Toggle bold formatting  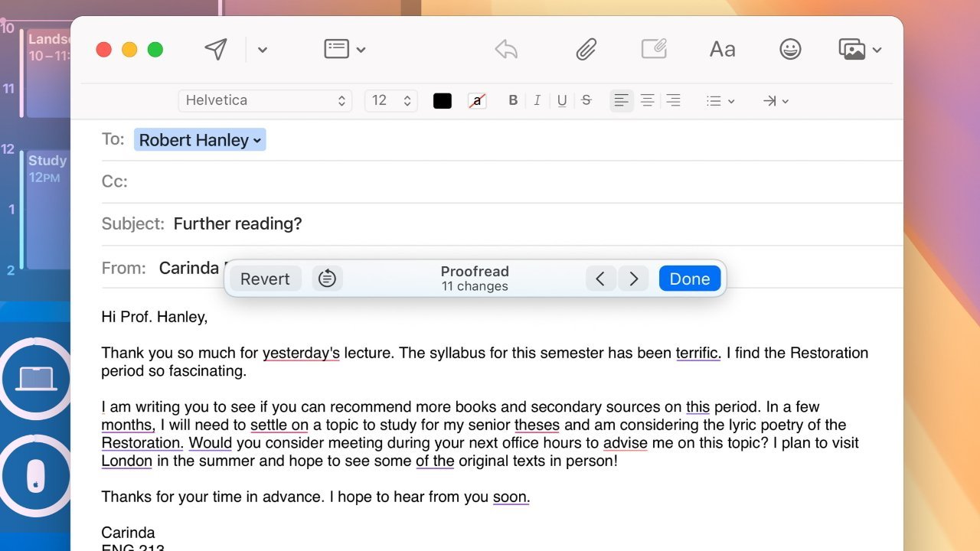[x=513, y=100]
